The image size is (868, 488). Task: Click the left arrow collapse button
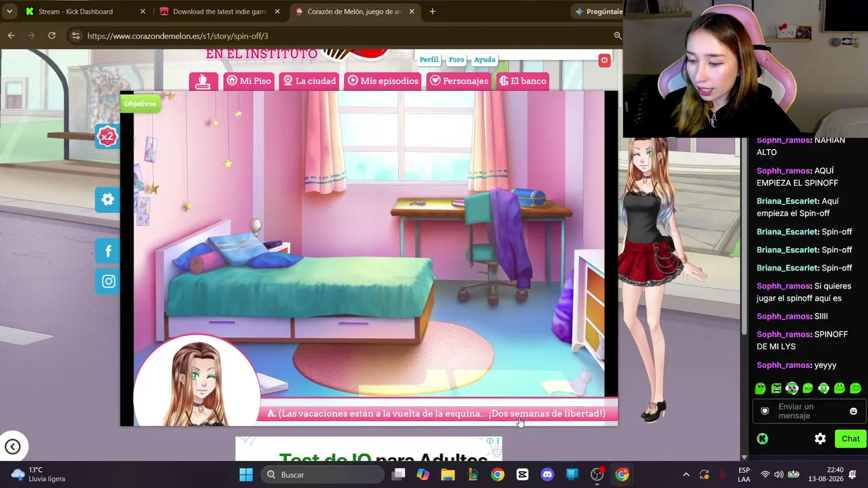pos(13,446)
